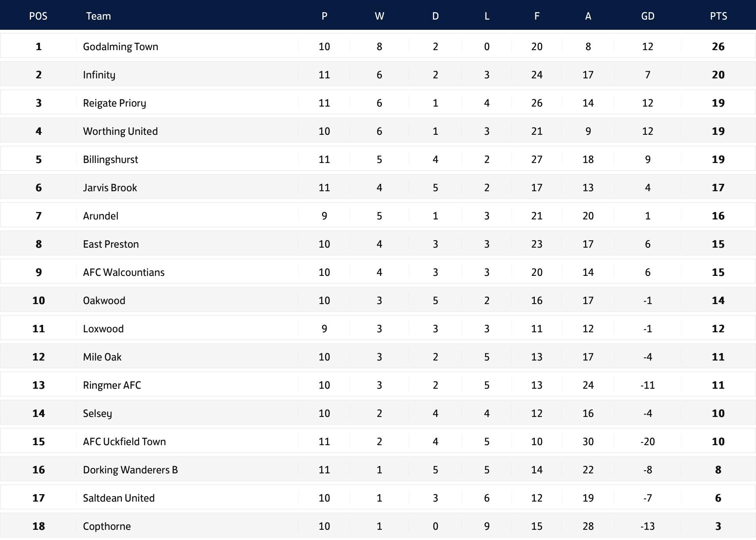The image size is (756, 540).
Task: Click Worthing United in the table
Action: click(120, 131)
